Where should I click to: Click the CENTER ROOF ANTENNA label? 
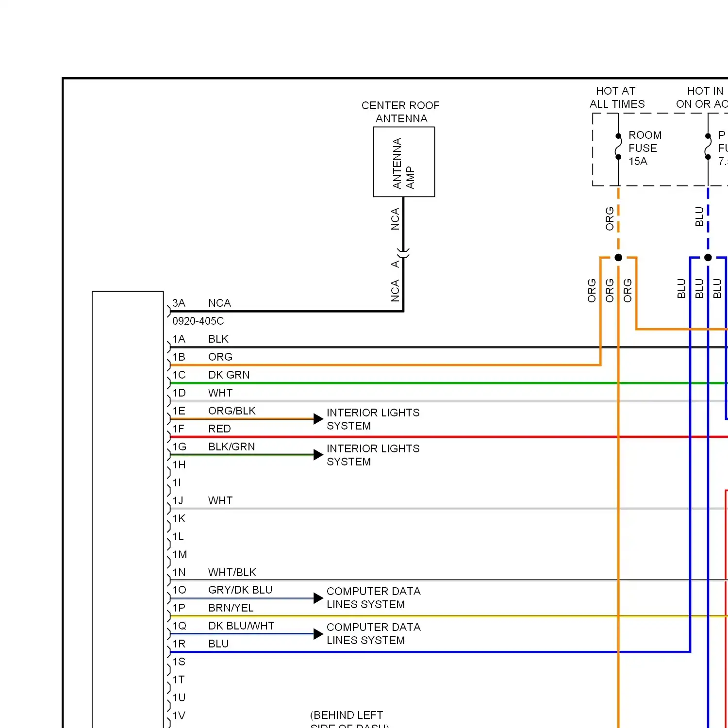tap(401, 112)
